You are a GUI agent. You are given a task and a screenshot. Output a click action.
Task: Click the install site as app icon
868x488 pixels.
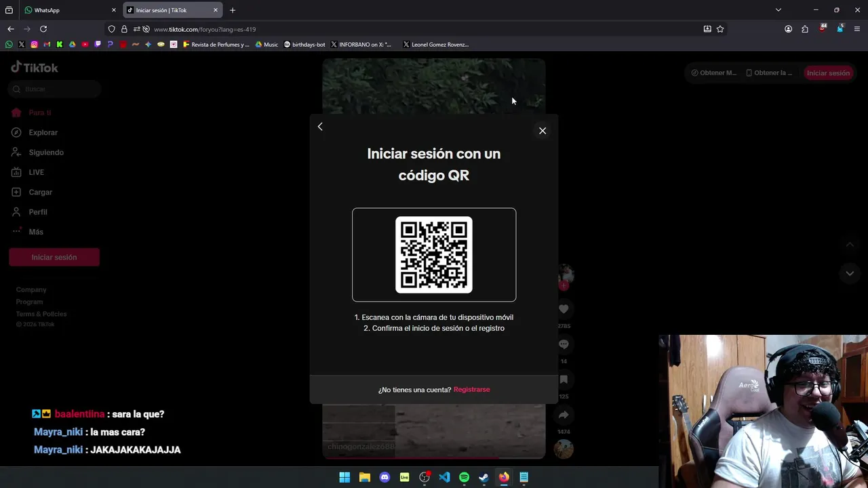(707, 29)
